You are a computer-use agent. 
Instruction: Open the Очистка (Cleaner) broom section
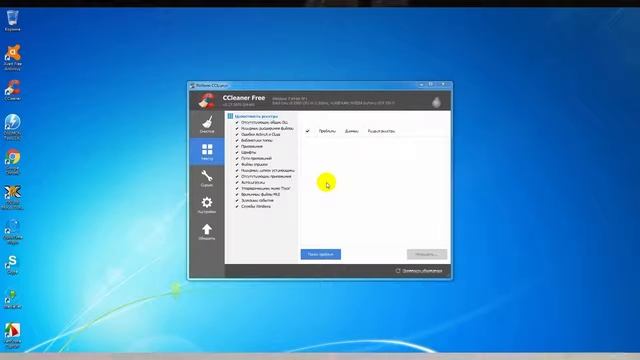pyautogui.click(x=207, y=124)
